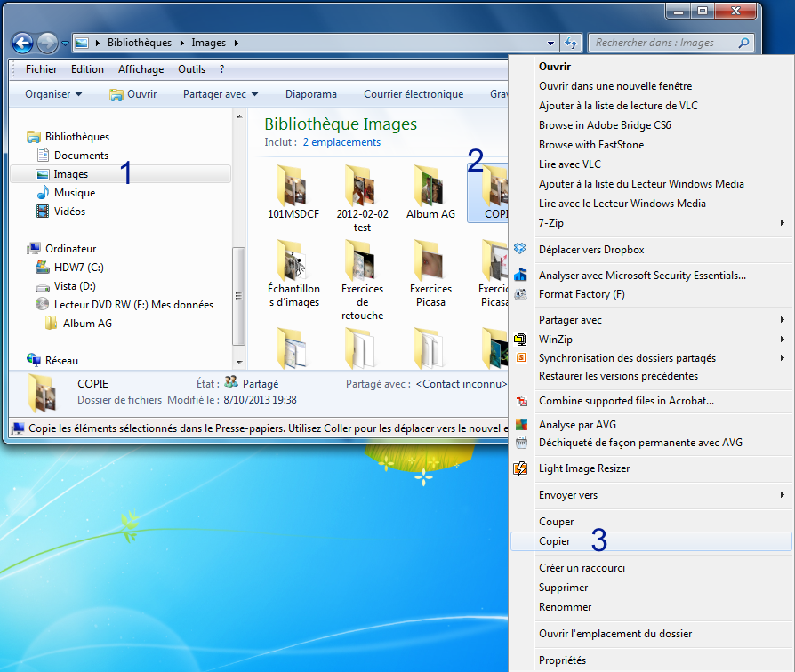The width and height of the screenshot is (795, 672).
Task: Select Documents in the navigation tree
Action: click(81, 156)
